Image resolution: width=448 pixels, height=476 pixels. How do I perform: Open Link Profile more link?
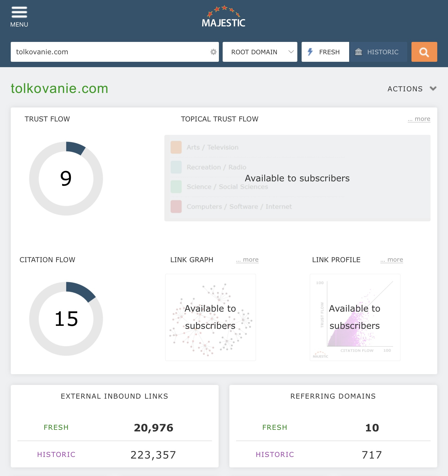(392, 259)
